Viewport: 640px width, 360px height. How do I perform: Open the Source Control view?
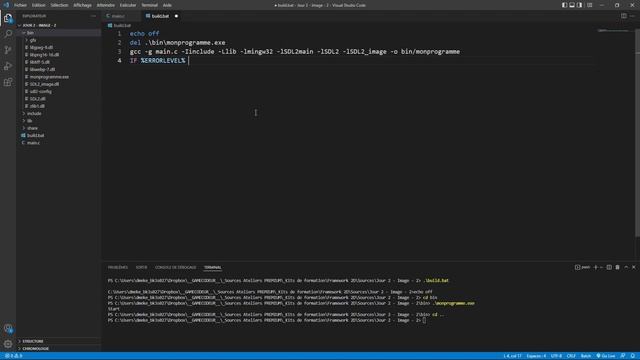coord(8,50)
